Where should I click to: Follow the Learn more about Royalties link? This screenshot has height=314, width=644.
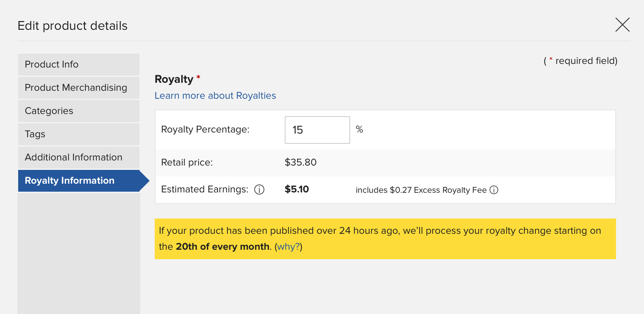pos(215,95)
